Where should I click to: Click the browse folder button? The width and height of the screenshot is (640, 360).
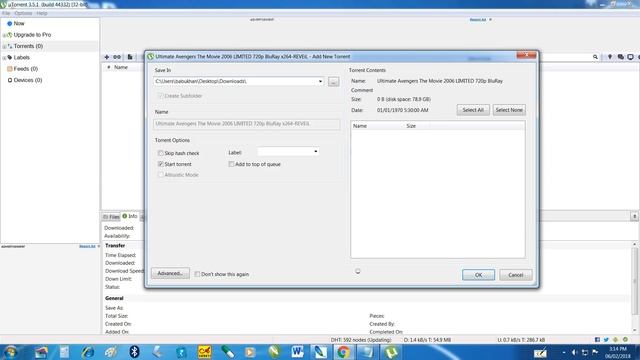pyautogui.click(x=333, y=82)
